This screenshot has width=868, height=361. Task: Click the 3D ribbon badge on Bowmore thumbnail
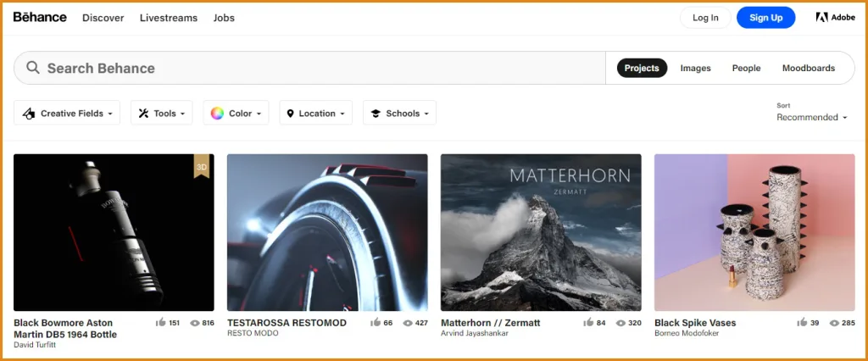click(202, 167)
